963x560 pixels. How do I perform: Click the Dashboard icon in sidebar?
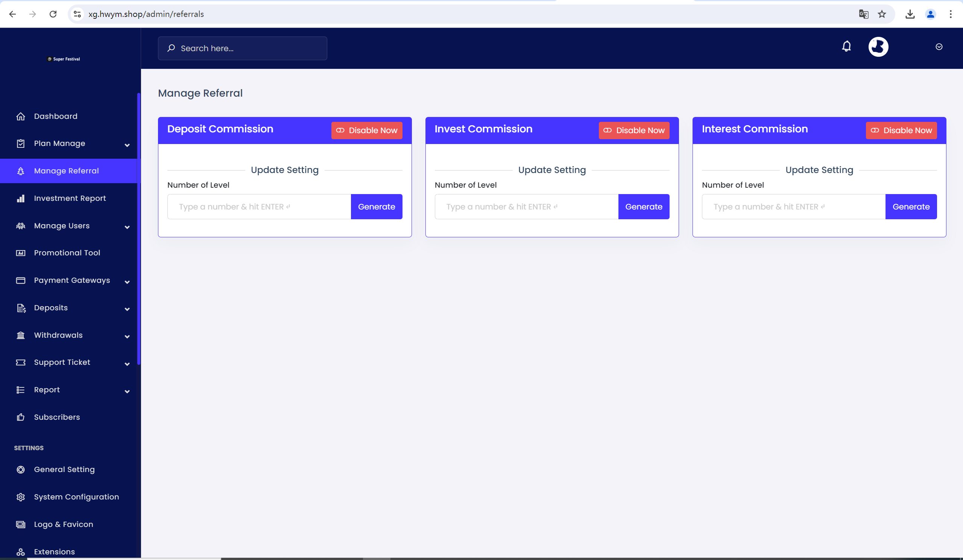coord(21,116)
